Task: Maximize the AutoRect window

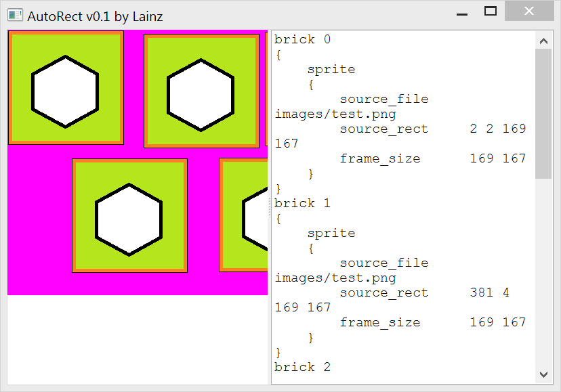Action: [x=490, y=12]
